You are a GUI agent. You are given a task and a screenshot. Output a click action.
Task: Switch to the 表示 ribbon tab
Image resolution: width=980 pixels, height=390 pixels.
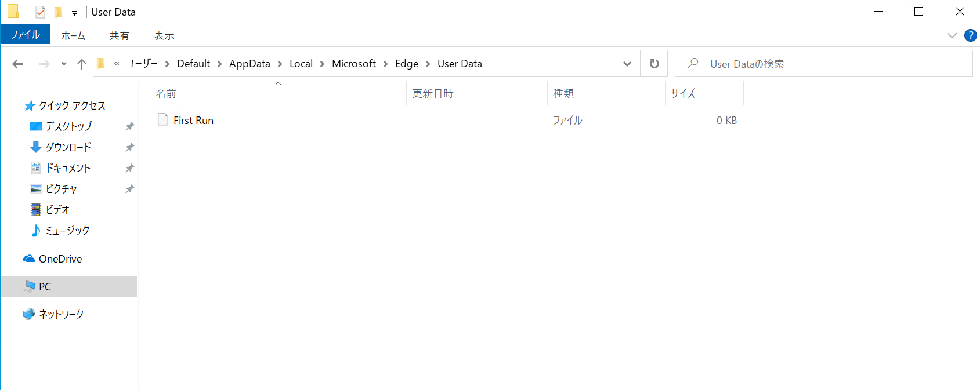coord(164,35)
